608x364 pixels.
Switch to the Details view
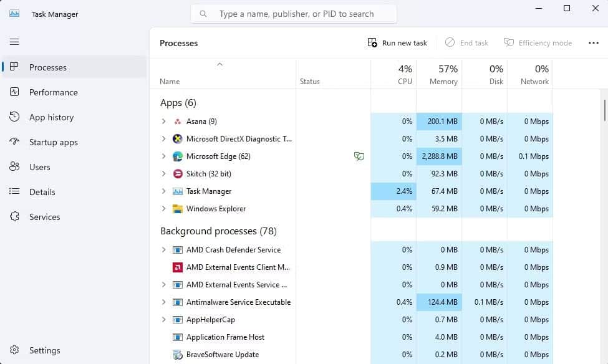point(42,192)
